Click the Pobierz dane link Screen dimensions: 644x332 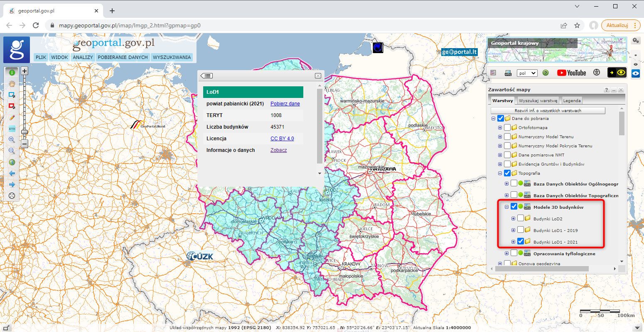(x=285, y=104)
